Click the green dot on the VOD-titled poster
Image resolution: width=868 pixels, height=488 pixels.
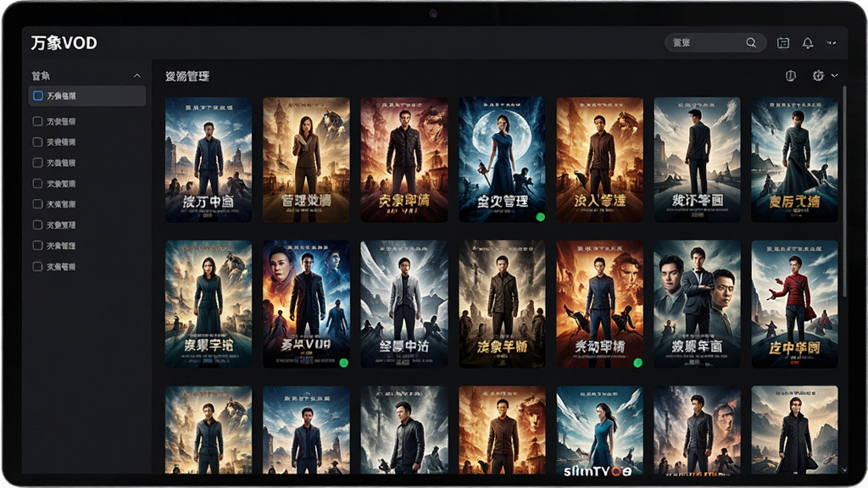(344, 363)
